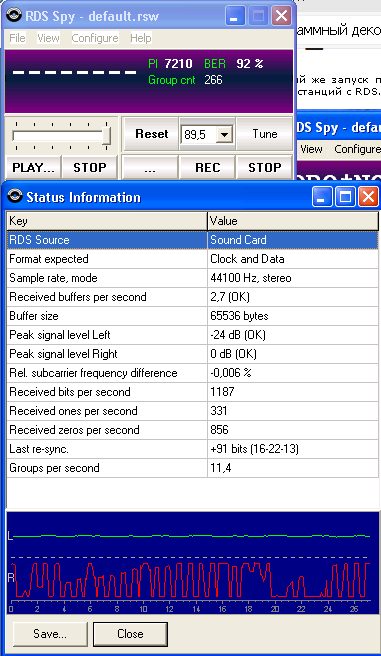Click the 'Sound Card' value cell
The height and width of the screenshot is (656, 381).
293,240
